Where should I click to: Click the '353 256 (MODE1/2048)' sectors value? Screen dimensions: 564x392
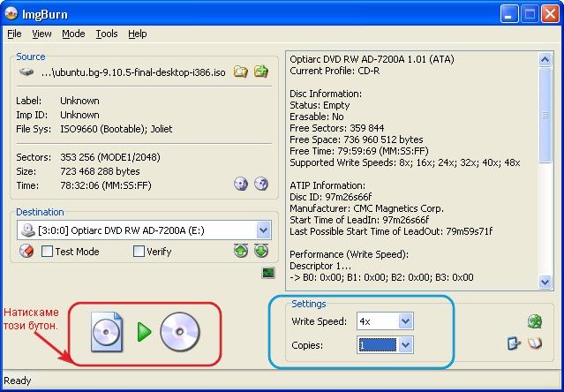tap(110, 157)
